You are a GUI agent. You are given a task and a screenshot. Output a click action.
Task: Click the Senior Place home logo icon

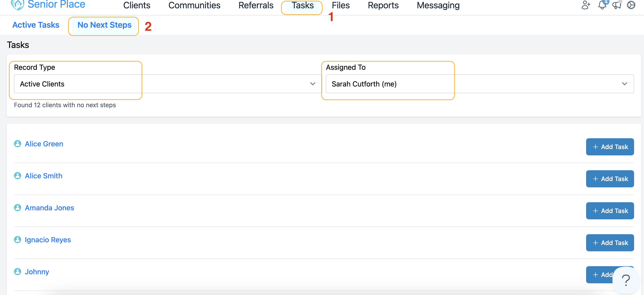click(x=18, y=5)
